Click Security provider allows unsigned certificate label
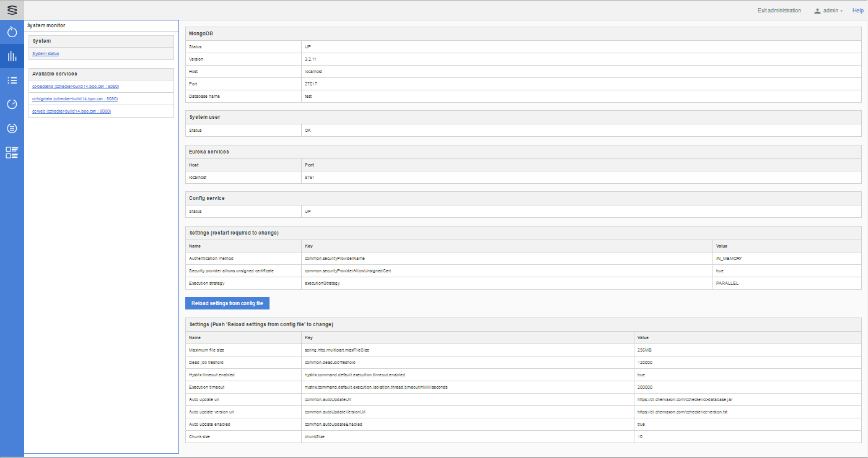Screen dimensions: 868x458 point(231,270)
